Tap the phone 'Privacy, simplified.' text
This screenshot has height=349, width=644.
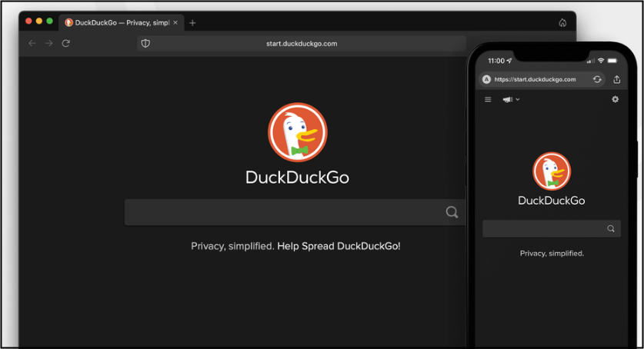pos(552,254)
